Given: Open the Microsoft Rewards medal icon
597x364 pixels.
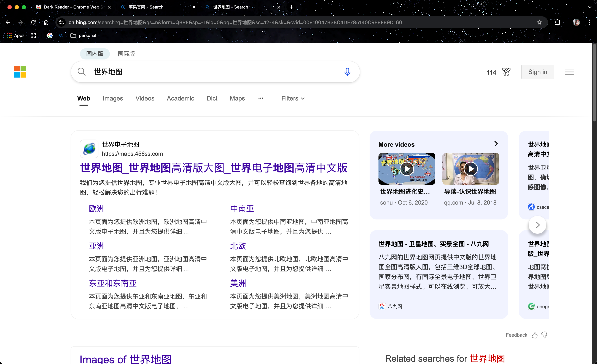Looking at the screenshot, I should [506, 72].
